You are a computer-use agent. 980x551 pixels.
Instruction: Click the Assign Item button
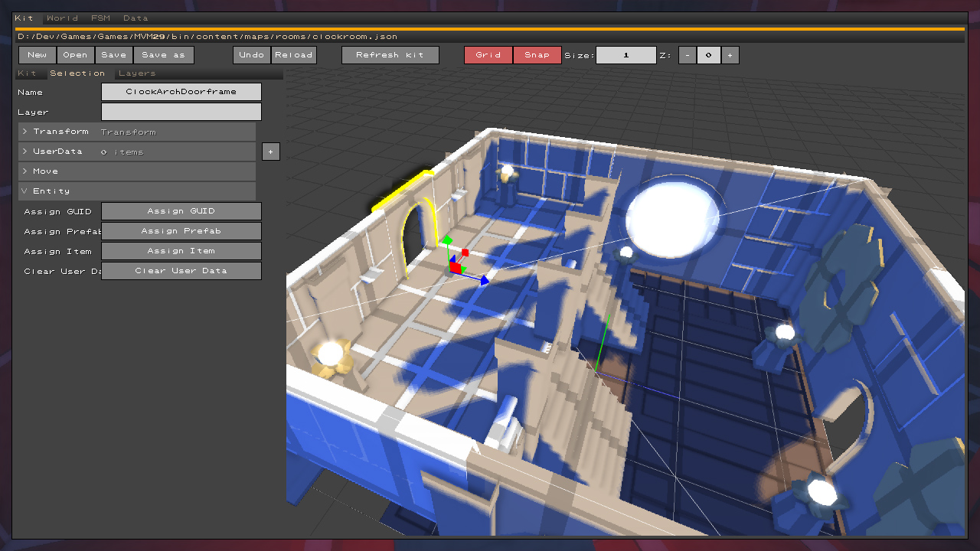[181, 251]
